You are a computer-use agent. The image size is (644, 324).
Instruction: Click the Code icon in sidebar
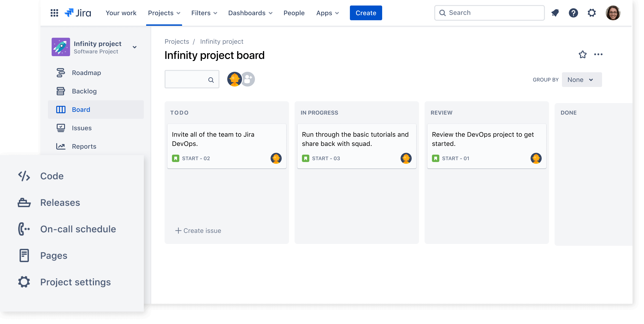24,176
